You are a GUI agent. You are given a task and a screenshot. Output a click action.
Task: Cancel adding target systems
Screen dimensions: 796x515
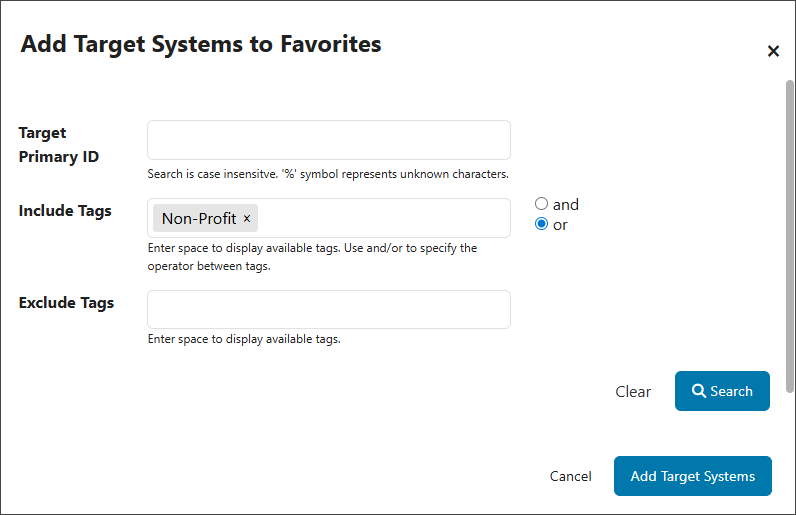571,476
